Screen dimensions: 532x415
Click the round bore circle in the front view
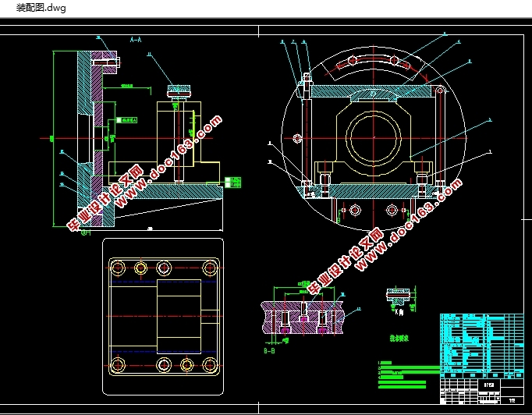pyautogui.click(x=374, y=138)
